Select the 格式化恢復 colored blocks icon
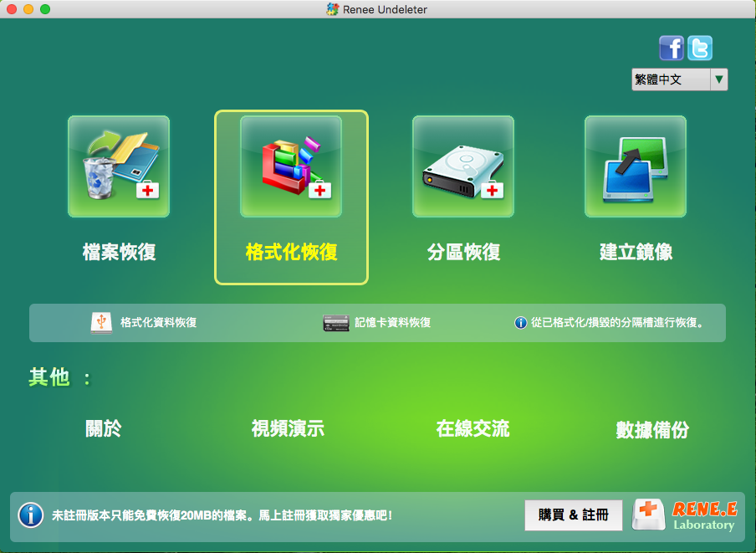This screenshot has height=553, width=756. click(x=291, y=166)
